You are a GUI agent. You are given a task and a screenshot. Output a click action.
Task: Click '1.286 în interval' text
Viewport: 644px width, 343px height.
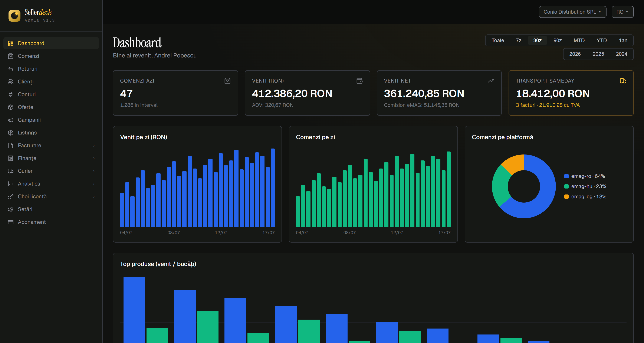[x=139, y=105]
